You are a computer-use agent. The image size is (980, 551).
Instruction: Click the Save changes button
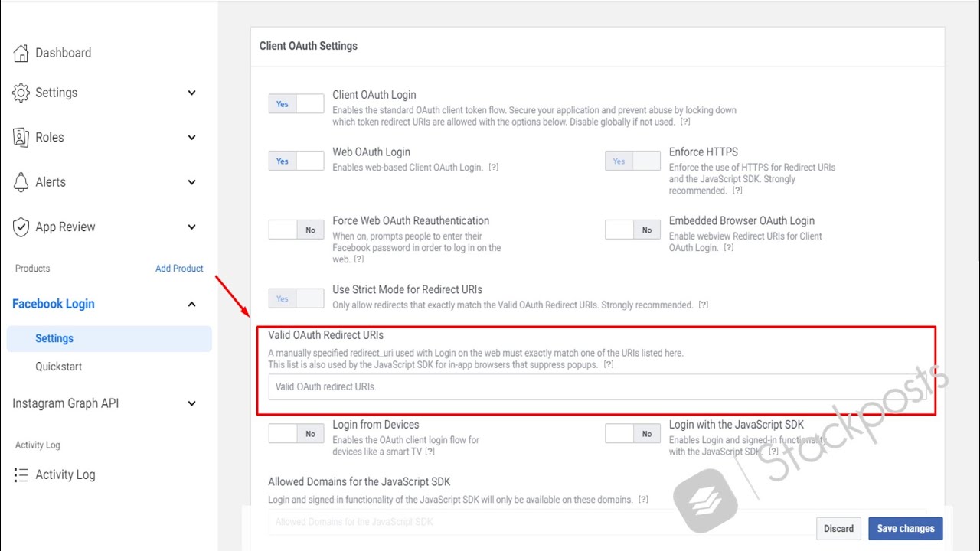(x=906, y=529)
